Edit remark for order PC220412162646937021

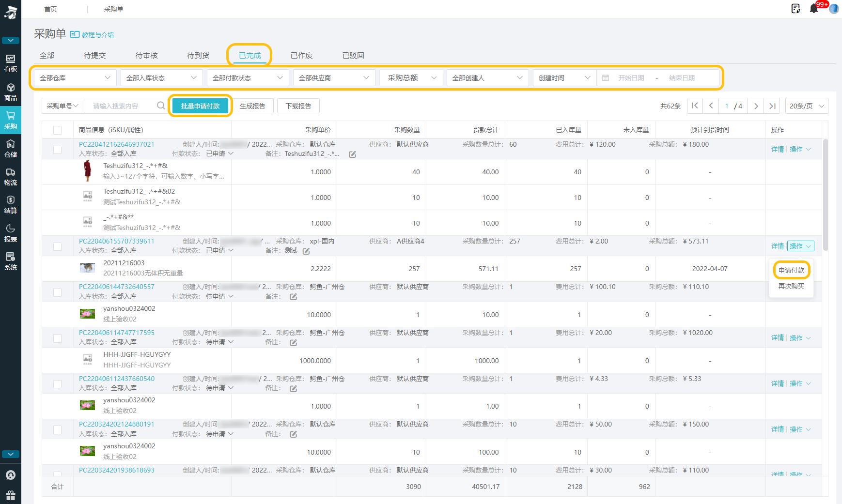click(x=352, y=154)
